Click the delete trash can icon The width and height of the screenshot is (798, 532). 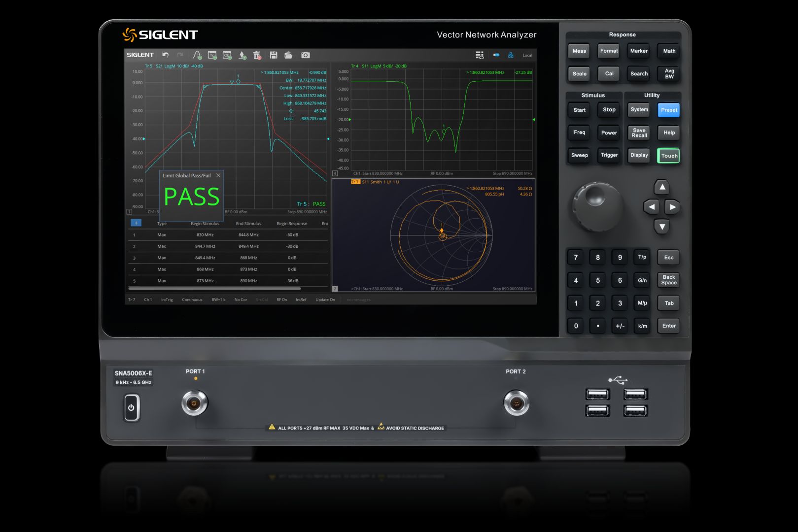[257, 55]
